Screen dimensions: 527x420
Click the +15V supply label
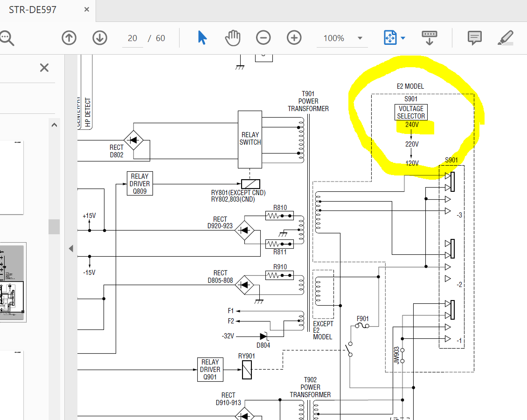[x=90, y=216]
